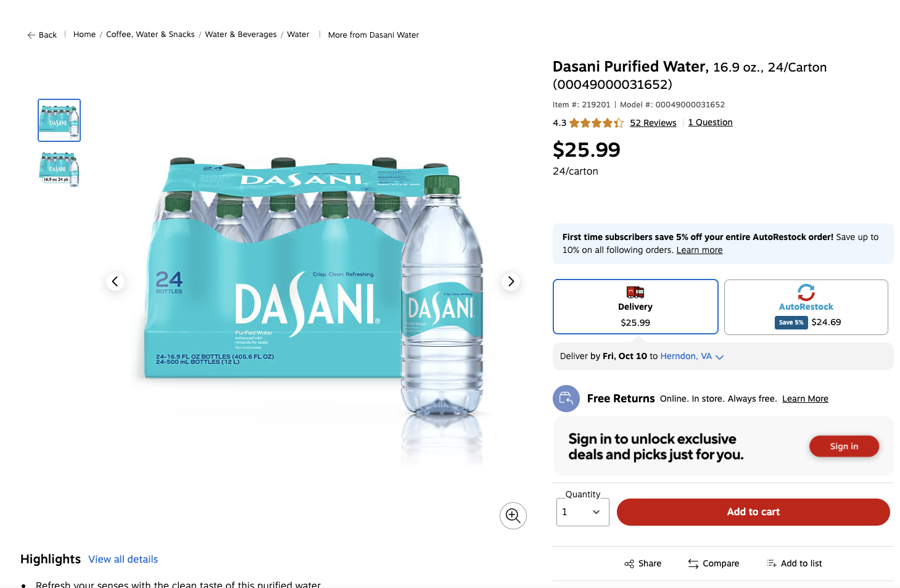Open the Quantity dropdown
900x588 pixels.
coord(582,512)
